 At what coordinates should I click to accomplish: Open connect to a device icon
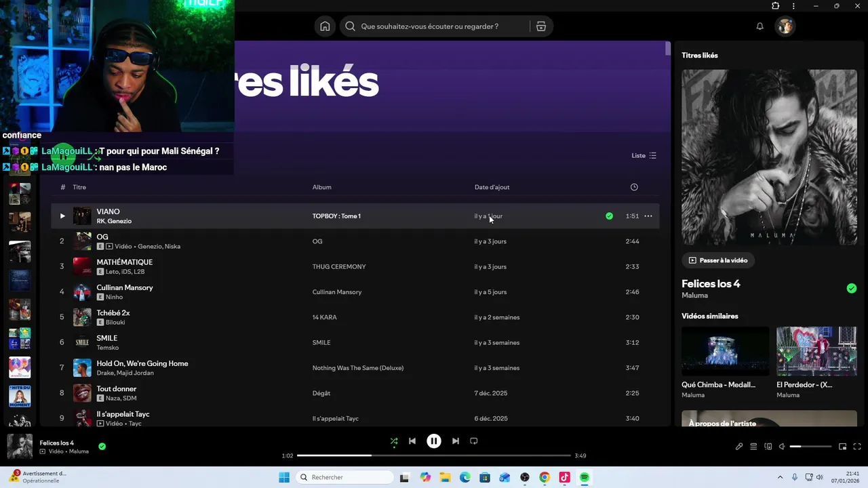coord(768,447)
